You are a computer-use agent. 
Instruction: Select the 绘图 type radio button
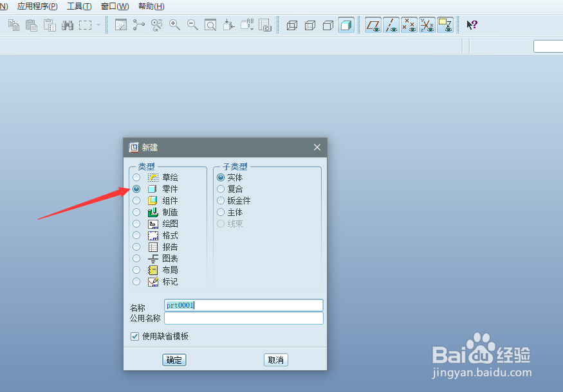coord(136,224)
